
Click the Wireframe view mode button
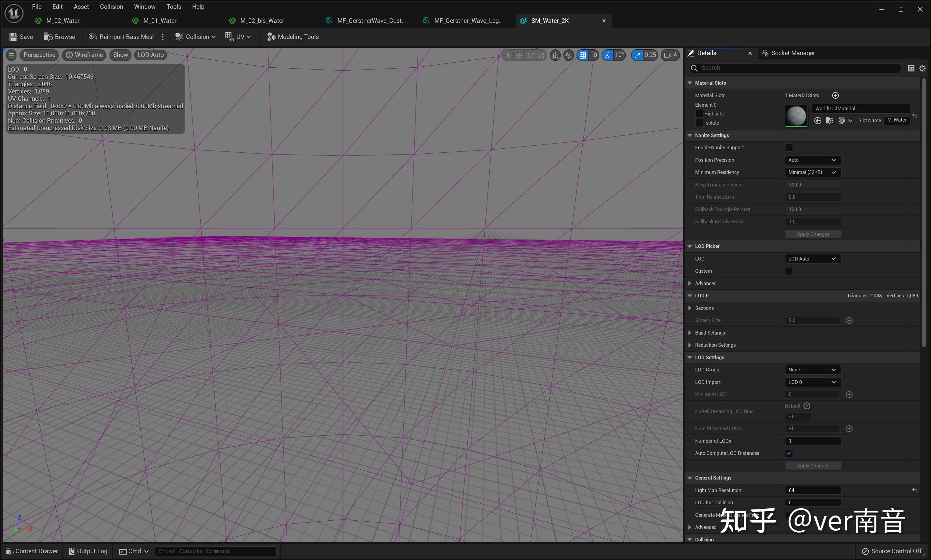pyautogui.click(x=84, y=55)
